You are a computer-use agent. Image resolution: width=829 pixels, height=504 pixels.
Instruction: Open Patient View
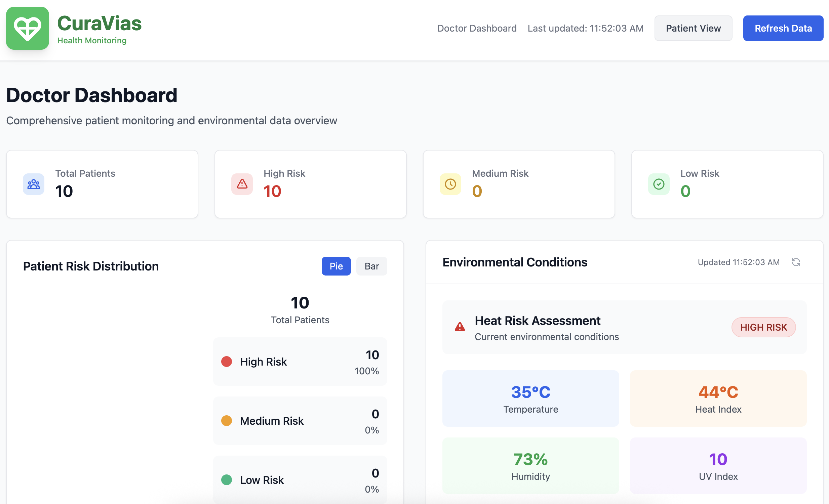(x=693, y=28)
